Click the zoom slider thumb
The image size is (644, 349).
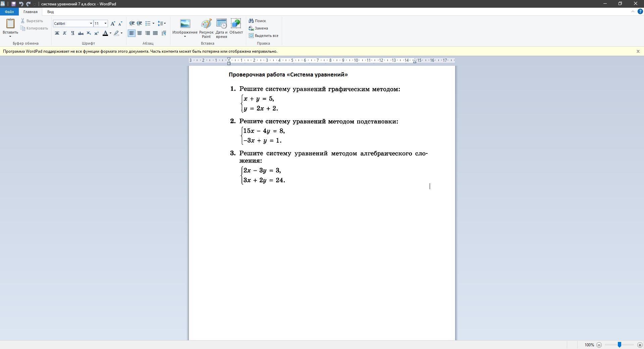click(620, 345)
